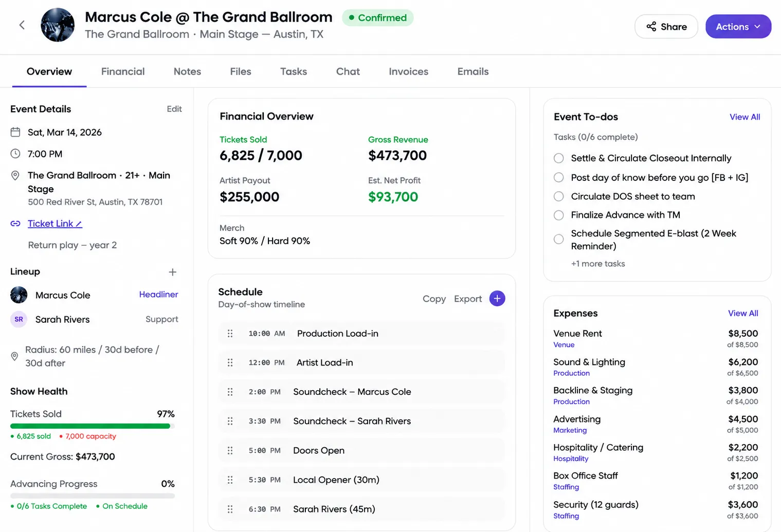This screenshot has width=781, height=532.
Task: Click the Production category under Sound & Lighting
Action: (571, 373)
